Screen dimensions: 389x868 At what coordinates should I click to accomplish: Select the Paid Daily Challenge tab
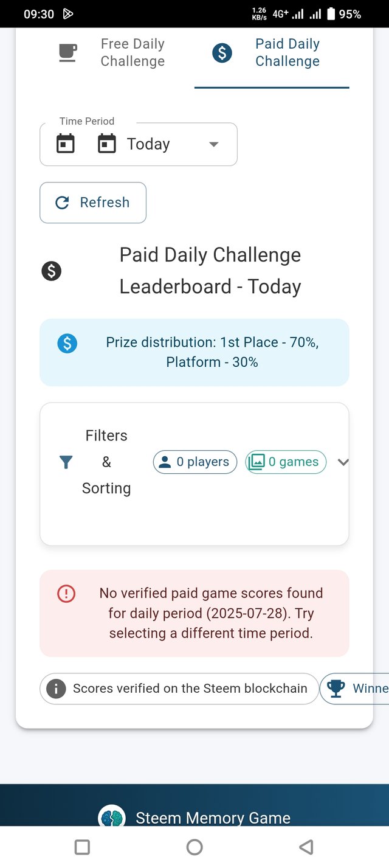coord(272,53)
